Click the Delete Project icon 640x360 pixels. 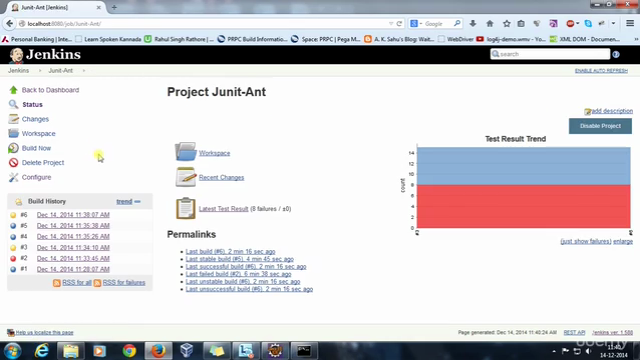click(x=13, y=162)
